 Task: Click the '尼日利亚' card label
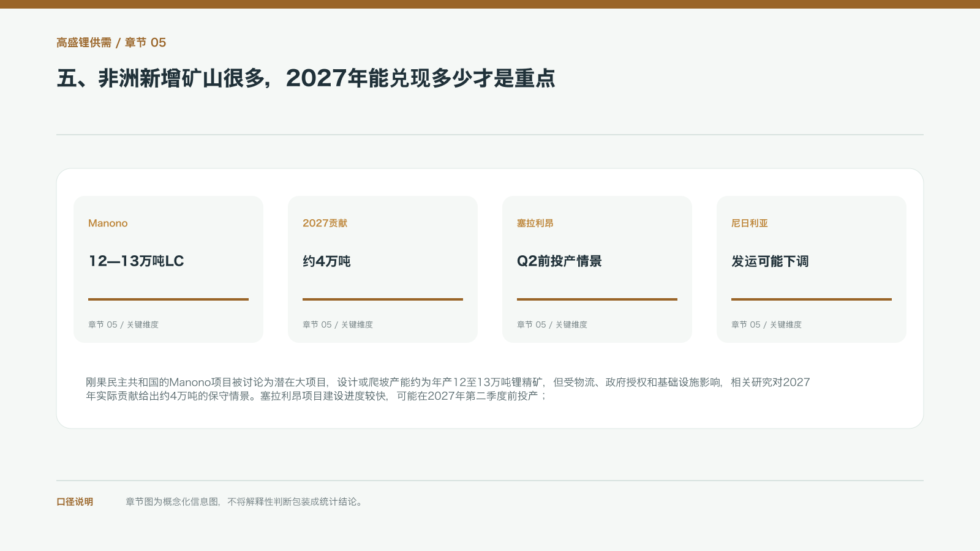pyautogui.click(x=749, y=223)
